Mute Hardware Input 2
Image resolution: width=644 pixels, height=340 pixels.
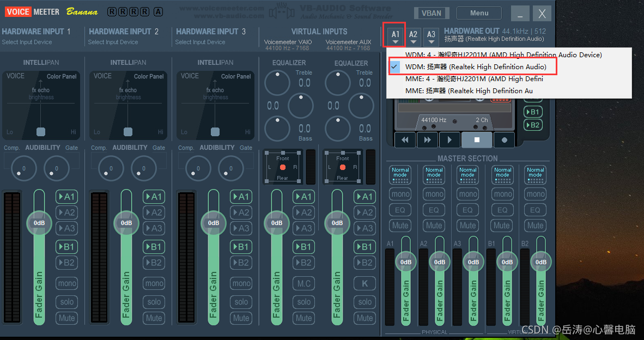(154, 318)
